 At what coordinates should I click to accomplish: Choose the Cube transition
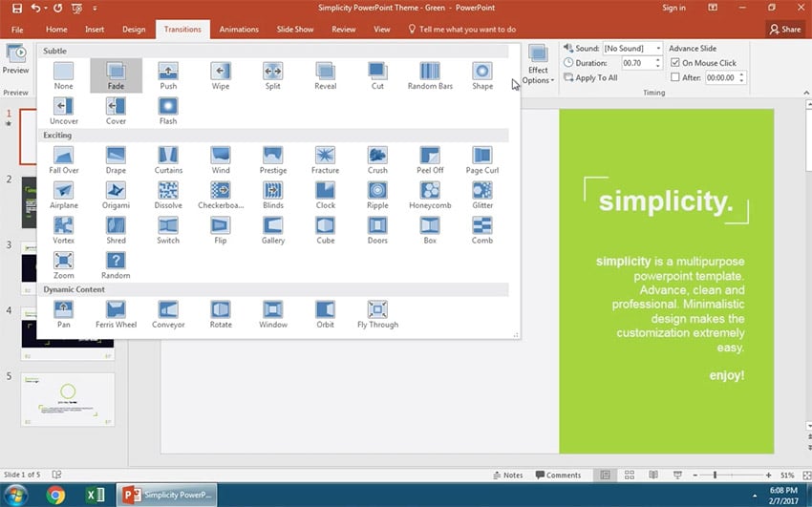click(325, 230)
